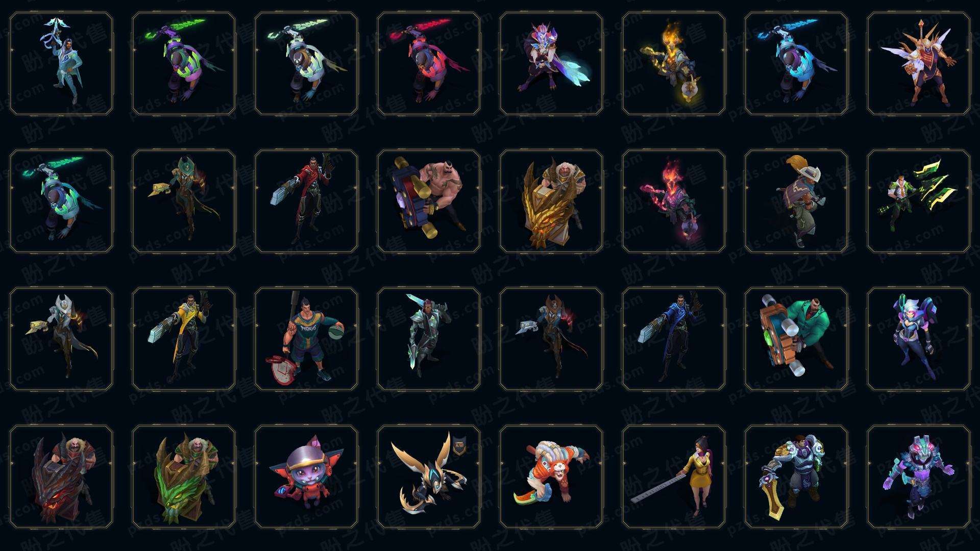Open the purple neon armored skin
The height and width of the screenshot is (551, 980).
[918, 477]
